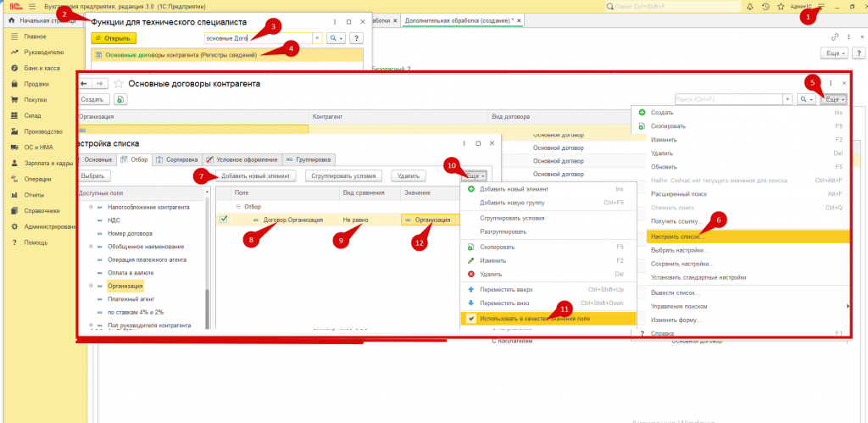Open magnifier search dropdown in Функции window
Viewport: 868px width, 423px height.
336,38
